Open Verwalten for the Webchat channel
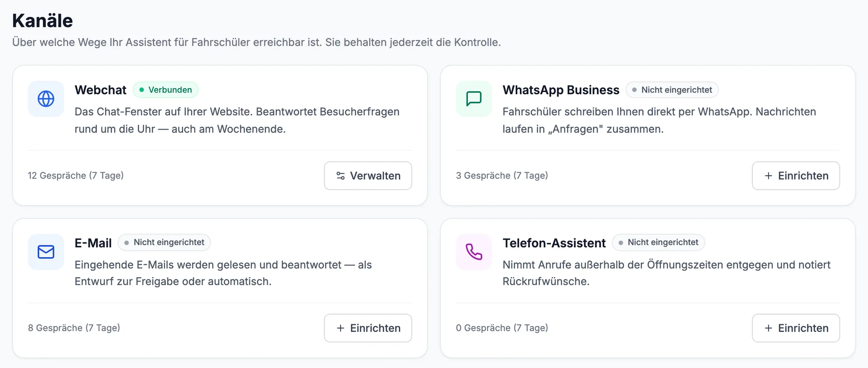This screenshot has width=868, height=368. click(368, 176)
